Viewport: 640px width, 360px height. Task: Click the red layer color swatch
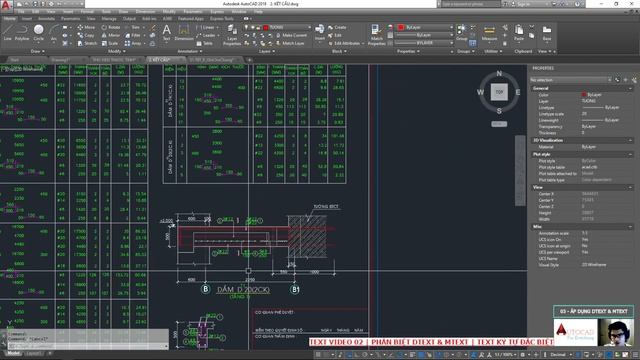pyautogui.click(x=266, y=27)
